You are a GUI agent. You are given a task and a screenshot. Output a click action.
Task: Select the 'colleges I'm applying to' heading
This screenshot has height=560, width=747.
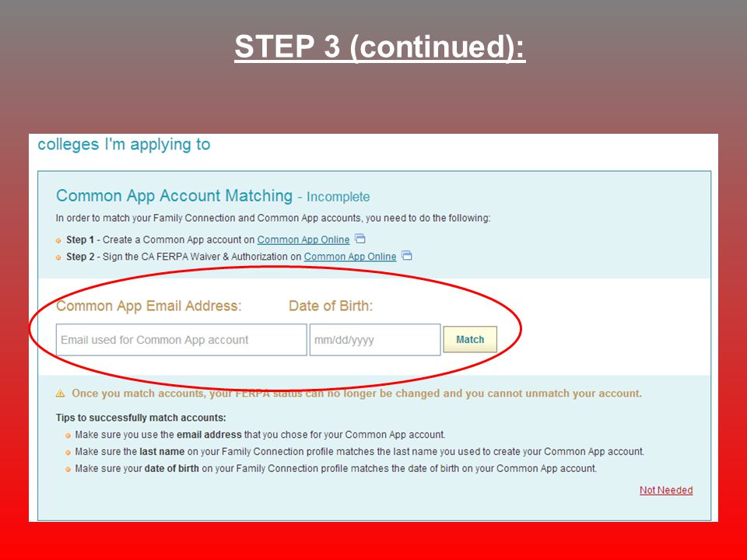(x=124, y=145)
